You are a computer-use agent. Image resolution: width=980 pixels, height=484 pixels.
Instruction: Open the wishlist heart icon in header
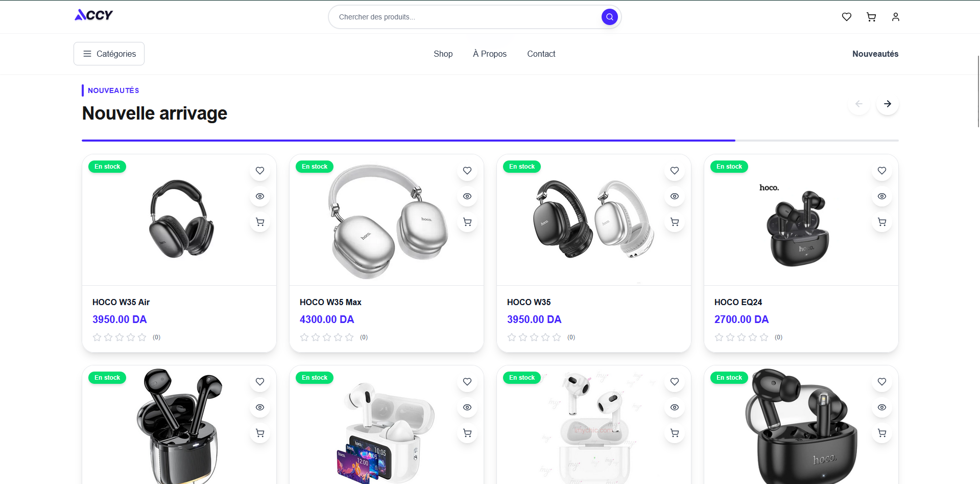coord(847,17)
